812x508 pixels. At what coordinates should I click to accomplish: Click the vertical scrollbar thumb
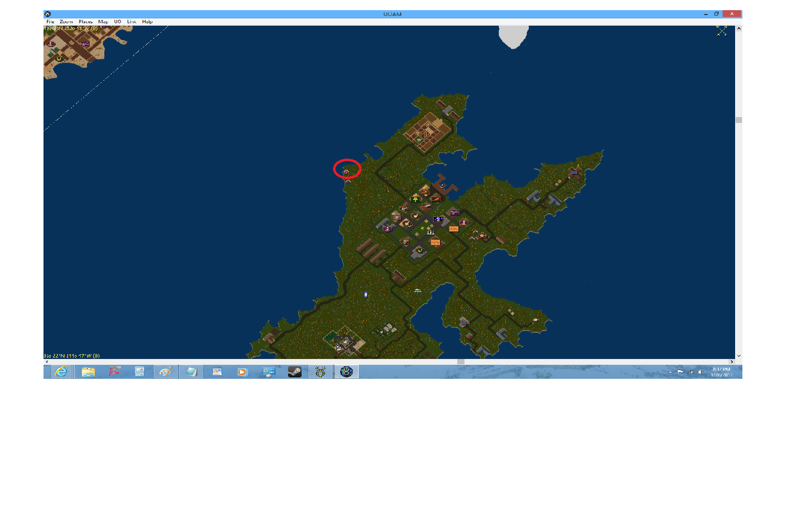[739, 120]
